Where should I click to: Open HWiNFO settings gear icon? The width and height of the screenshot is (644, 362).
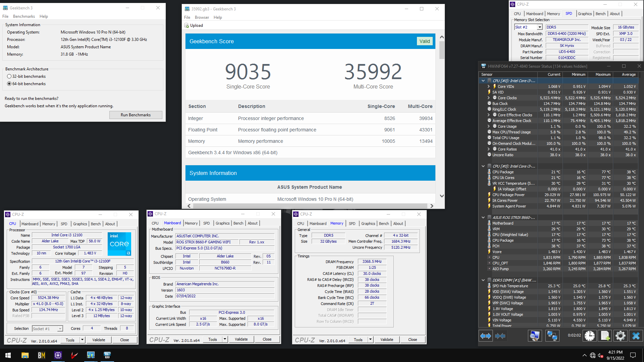(621, 336)
